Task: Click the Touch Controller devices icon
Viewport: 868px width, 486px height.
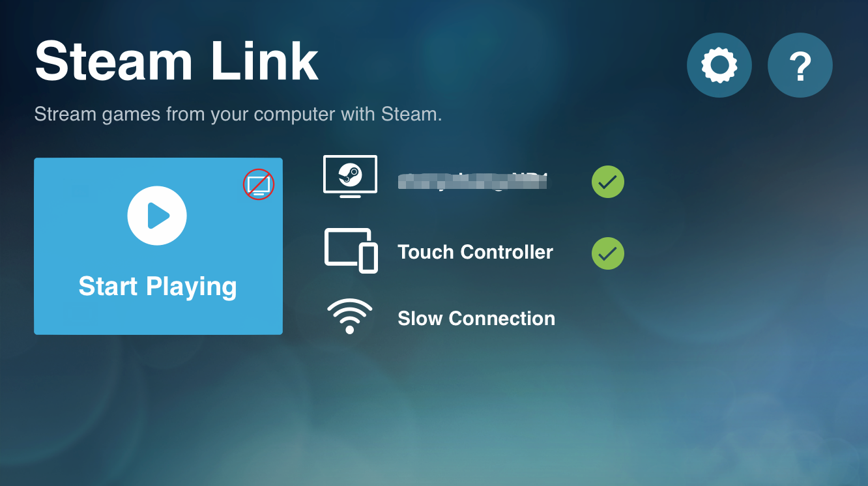Action: (x=351, y=250)
